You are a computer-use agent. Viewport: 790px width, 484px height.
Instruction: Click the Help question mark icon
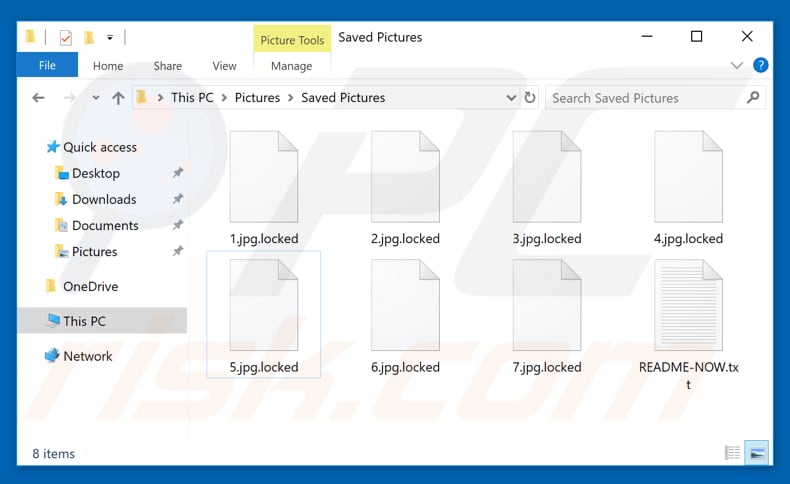pos(761,66)
